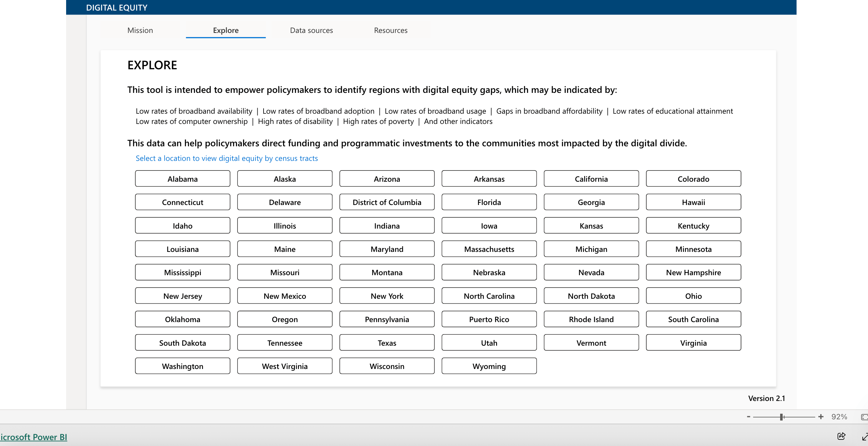Open the Data sources tab
This screenshot has width=868, height=446.
pos(311,30)
